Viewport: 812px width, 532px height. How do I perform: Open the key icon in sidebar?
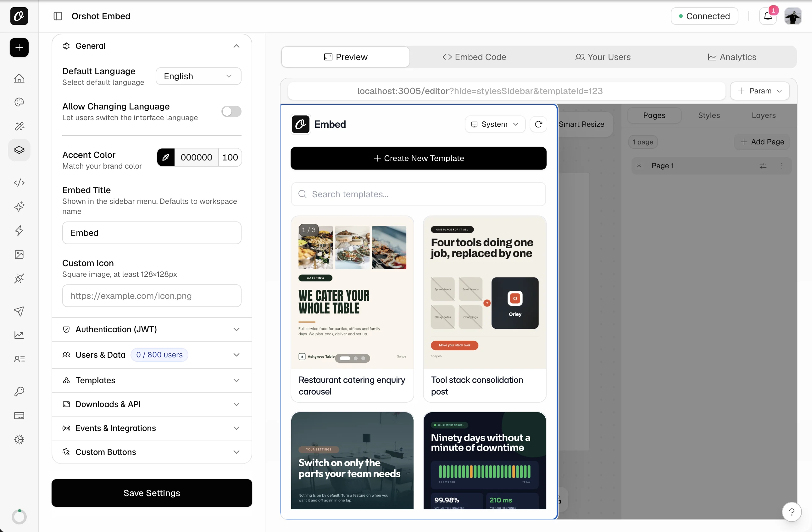tap(19, 391)
